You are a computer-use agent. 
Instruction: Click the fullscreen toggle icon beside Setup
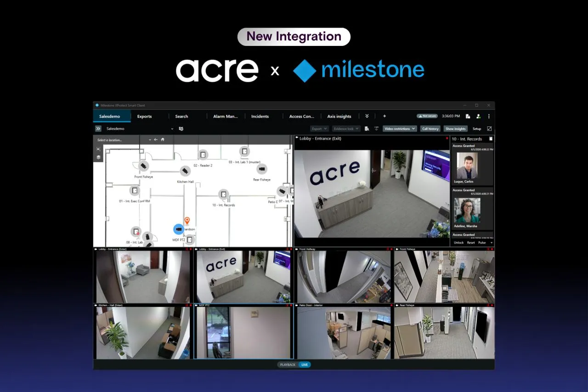point(489,129)
